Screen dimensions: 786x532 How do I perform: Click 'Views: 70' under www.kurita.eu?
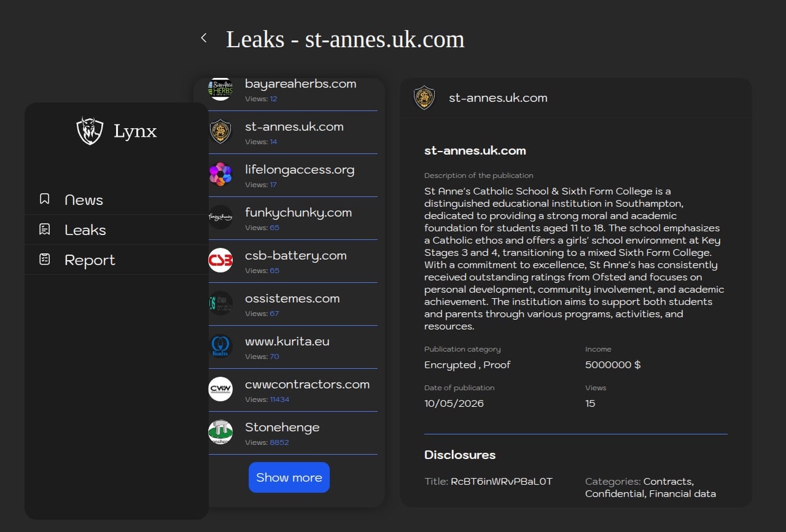pyautogui.click(x=262, y=357)
